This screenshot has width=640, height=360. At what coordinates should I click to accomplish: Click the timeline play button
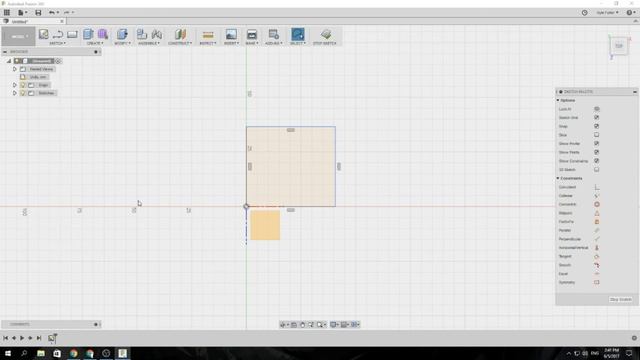pos(22,338)
